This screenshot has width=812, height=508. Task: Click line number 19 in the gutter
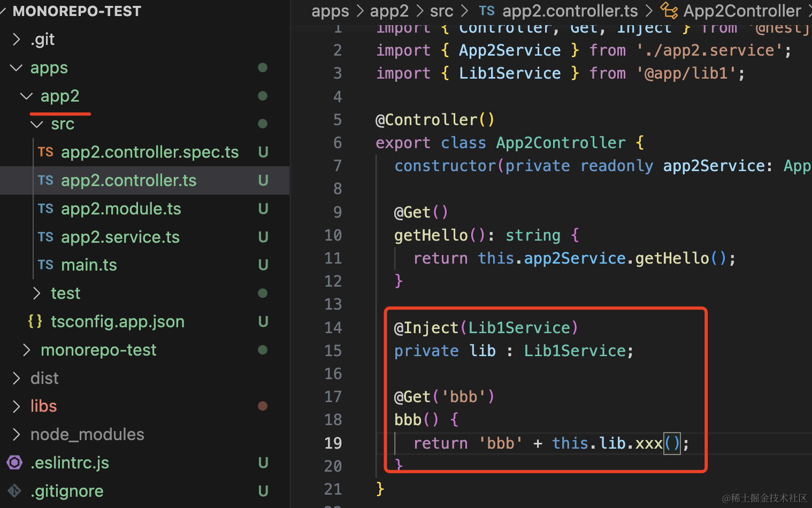pyautogui.click(x=333, y=443)
